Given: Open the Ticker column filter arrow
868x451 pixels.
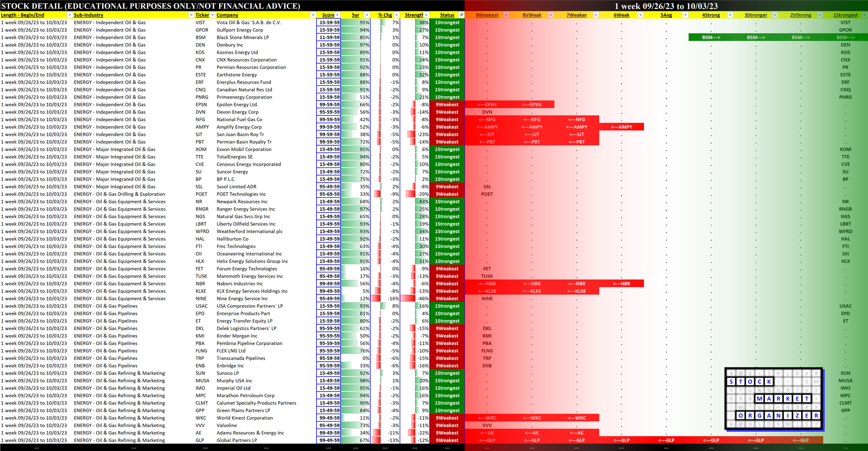Looking at the screenshot, I should [x=212, y=15].
